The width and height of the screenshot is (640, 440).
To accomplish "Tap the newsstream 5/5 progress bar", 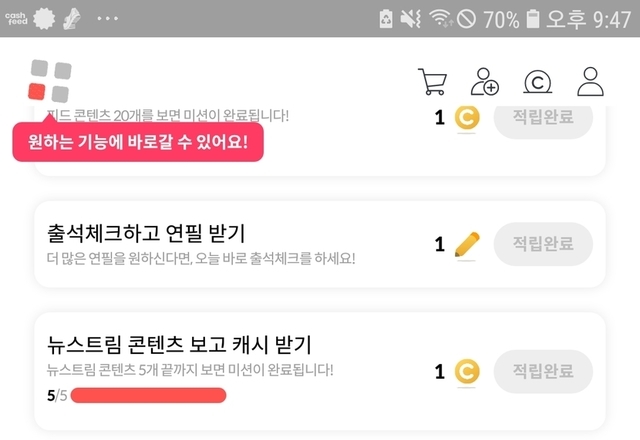I will (148, 396).
